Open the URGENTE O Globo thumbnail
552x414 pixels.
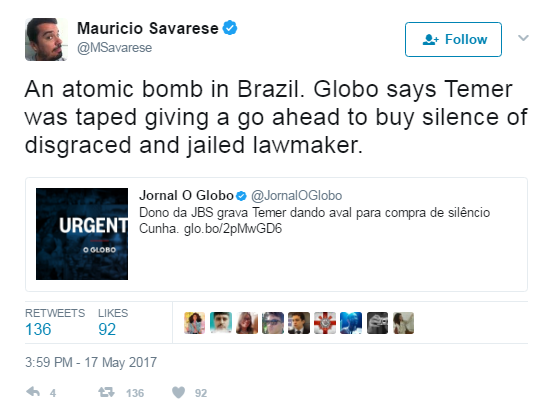(82, 234)
